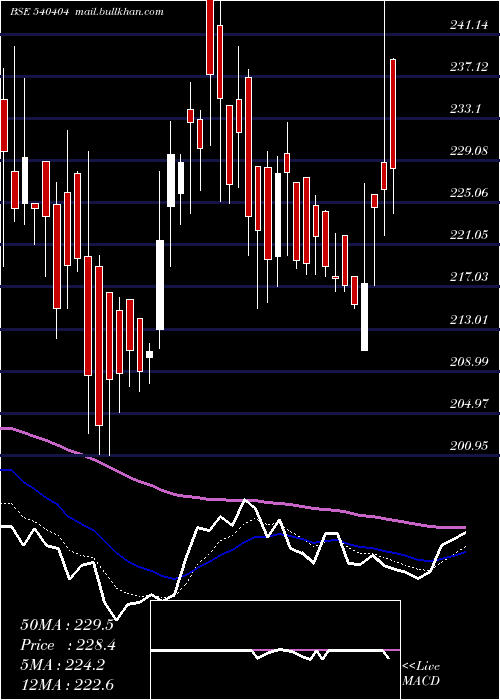500x700 pixels.
Task: Select the 233.1 price axis label
Action: (466, 109)
